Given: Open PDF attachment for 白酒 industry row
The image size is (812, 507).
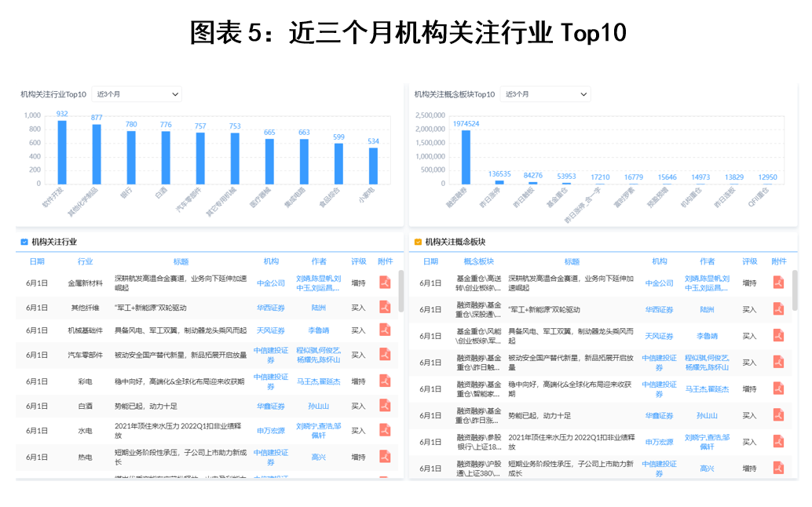Looking at the screenshot, I should 385,406.
